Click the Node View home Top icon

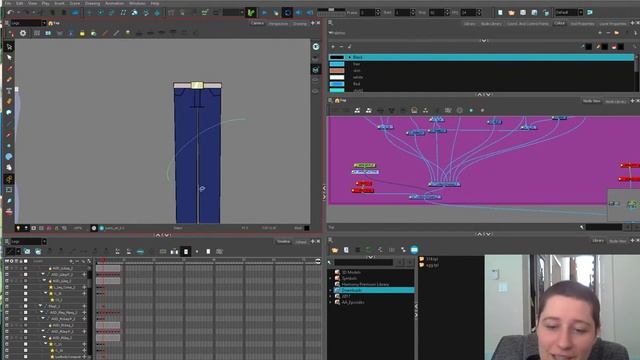337,100
